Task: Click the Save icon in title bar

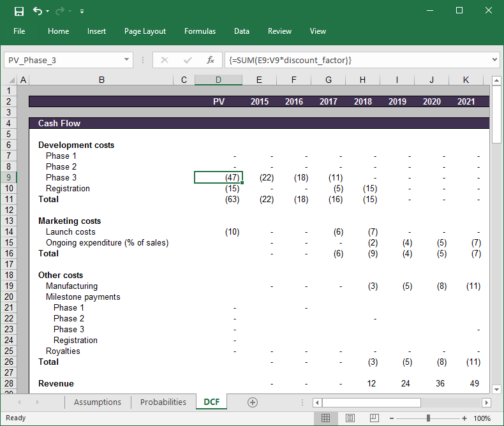Action: [x=19, y=11]
